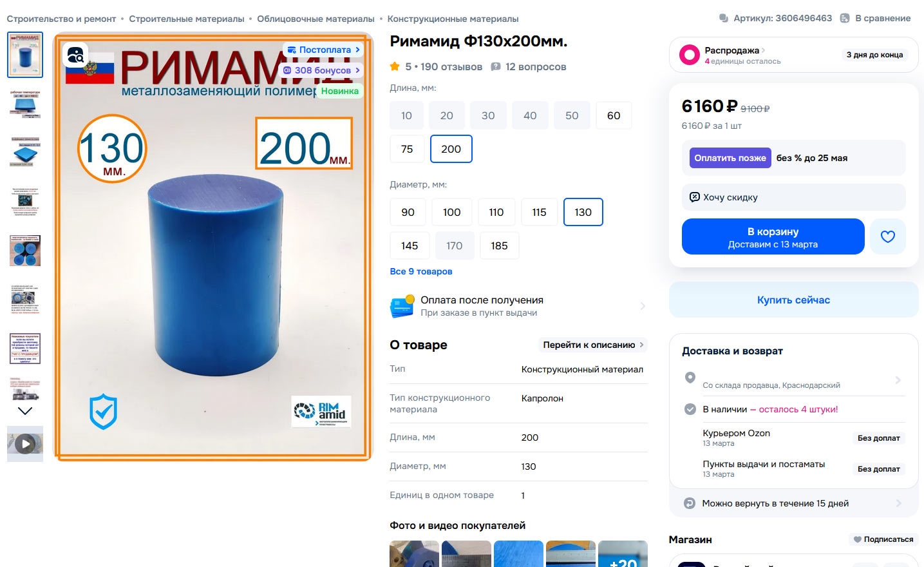Expand seller warehouse delivery details chevron
Image resolution: width=924 pixels, height=567 pixels.
[898, 380]
